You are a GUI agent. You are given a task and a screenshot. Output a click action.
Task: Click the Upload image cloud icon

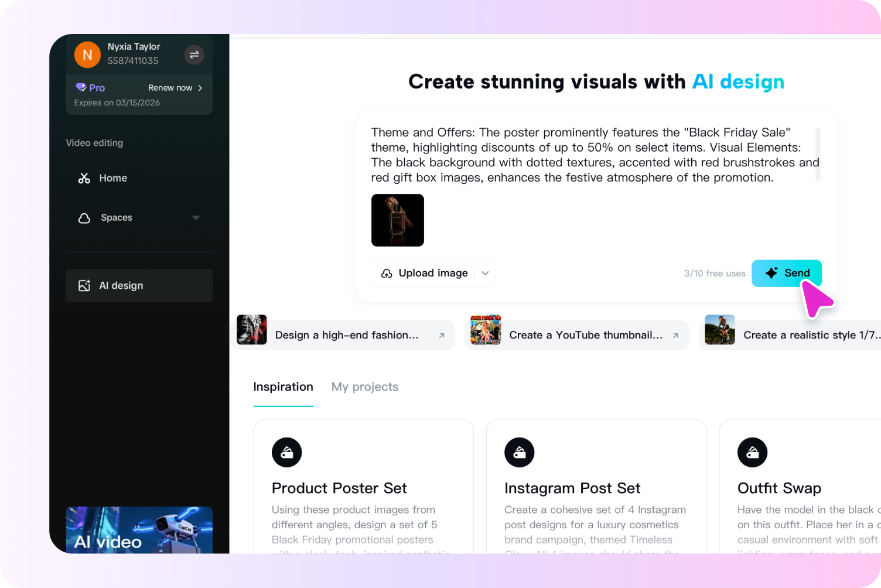[x=387, y=273]
